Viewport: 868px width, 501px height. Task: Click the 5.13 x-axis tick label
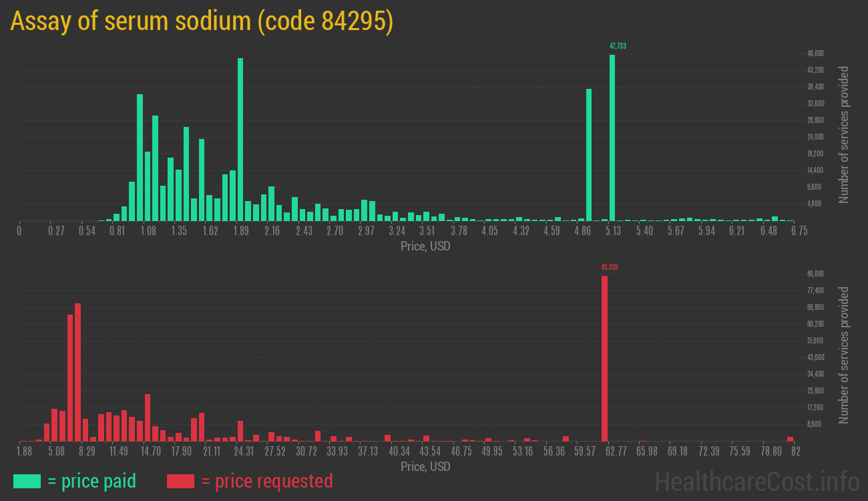click(613, 231)
